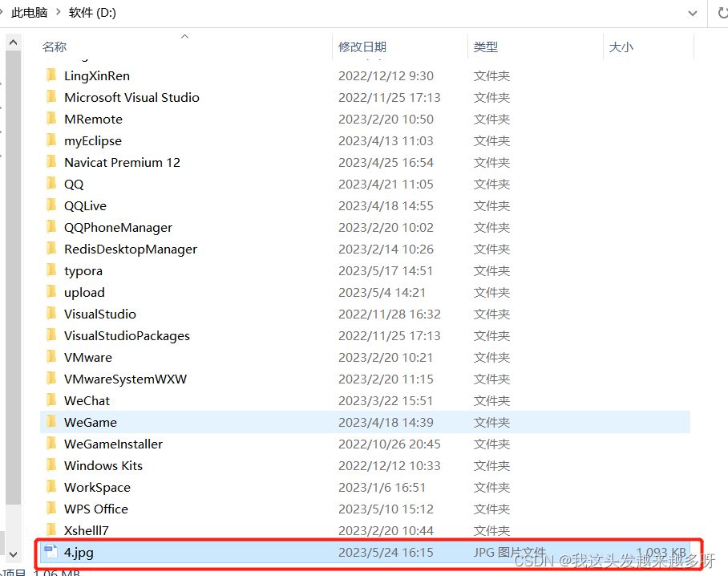Image resolution: width=728 pixels, height=576 pixels.
Task: Select the Windows Kits folder name
Action: (x=103, y=466)
